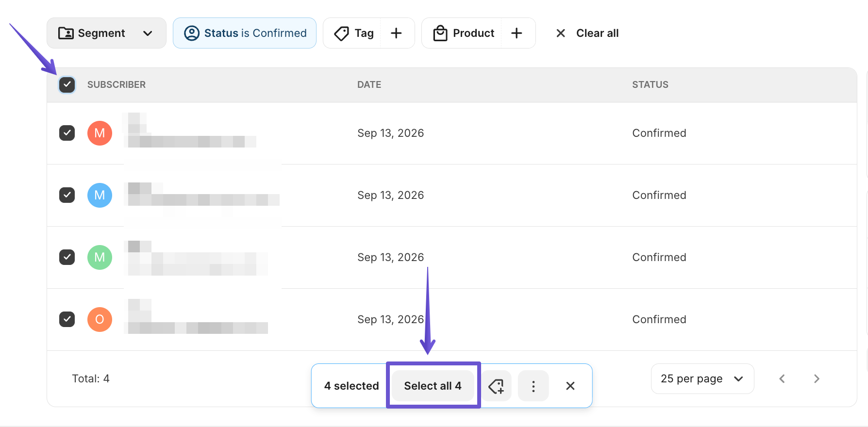Dismiss the selection bar with X
The image size is (868, 427).
[570, 386]
